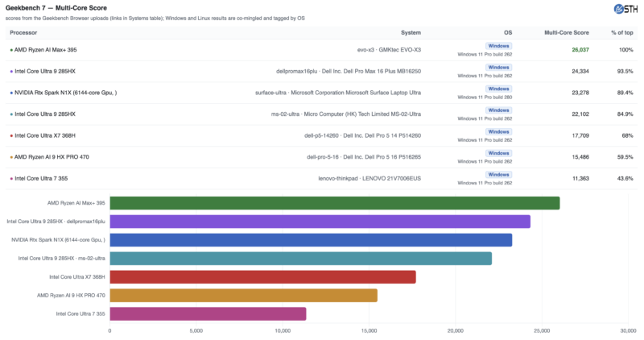Image resolution: width=644 pixels, height=340 pixels.
Task: Click the 15,000 x-axis tick label
Action: pyautogui.click(x=369, y=330)
